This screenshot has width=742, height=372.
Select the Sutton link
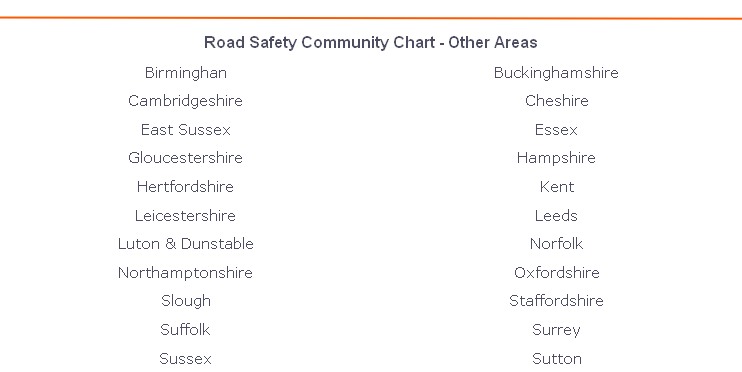pos(556,358)
